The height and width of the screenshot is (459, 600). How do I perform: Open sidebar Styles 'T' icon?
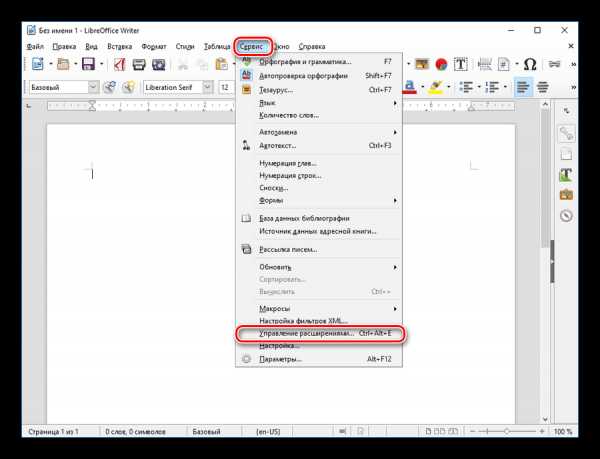coord(566,175)
